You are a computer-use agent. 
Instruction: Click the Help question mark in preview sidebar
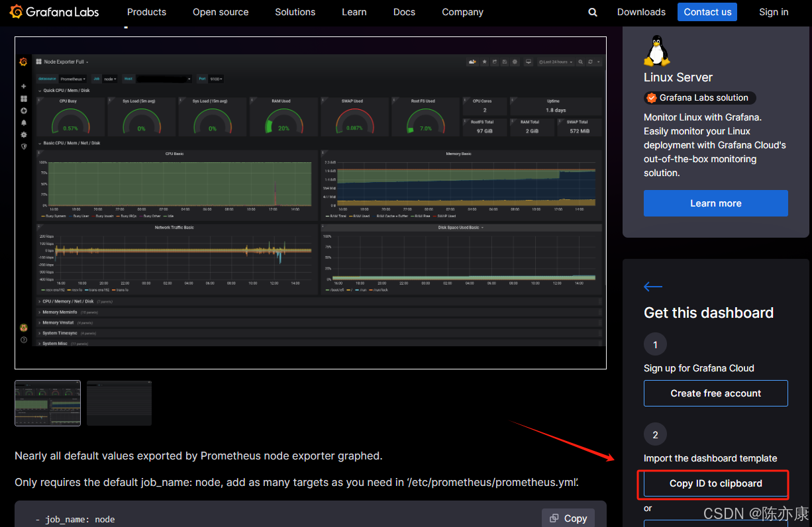pyautogui.click(x=23, y=340)
